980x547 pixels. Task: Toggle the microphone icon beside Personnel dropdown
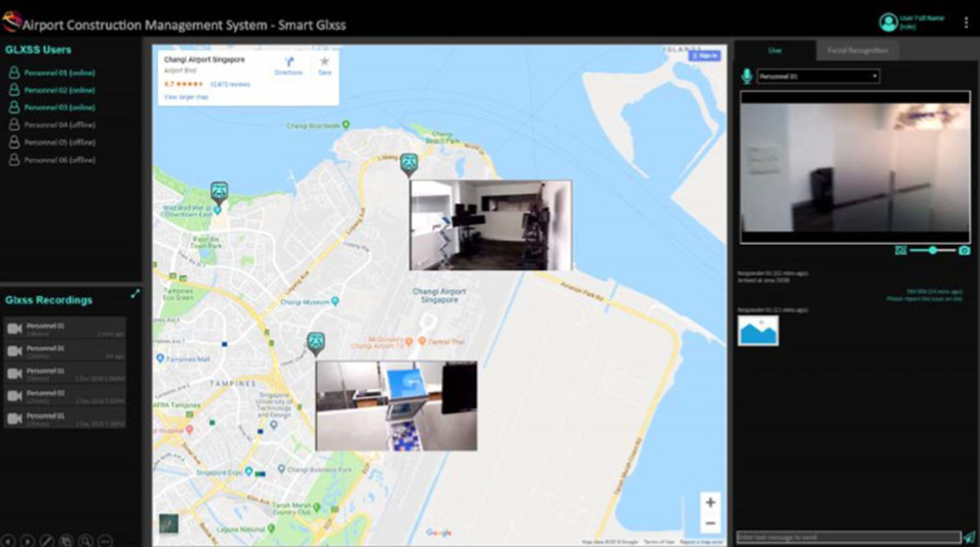click(746, 76)
